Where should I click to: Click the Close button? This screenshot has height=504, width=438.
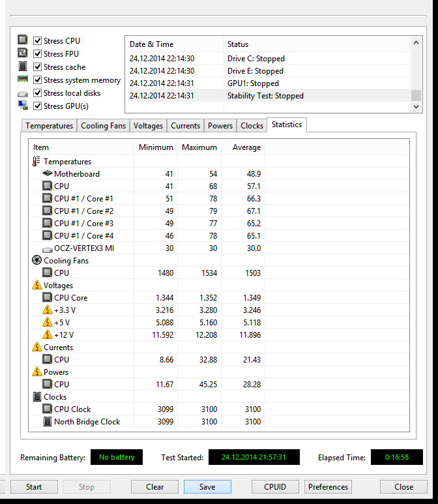pos(403,486)
